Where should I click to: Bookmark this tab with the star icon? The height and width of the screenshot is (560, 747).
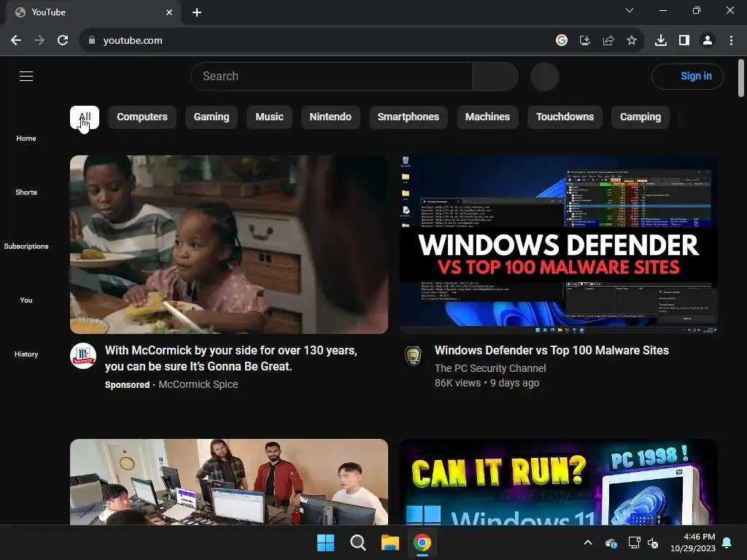632,41
